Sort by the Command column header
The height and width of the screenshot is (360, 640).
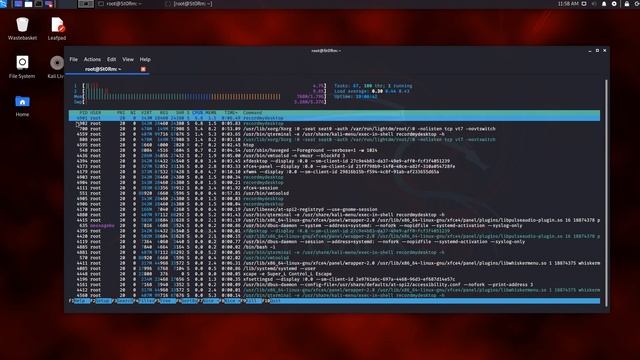coord(253,113)
